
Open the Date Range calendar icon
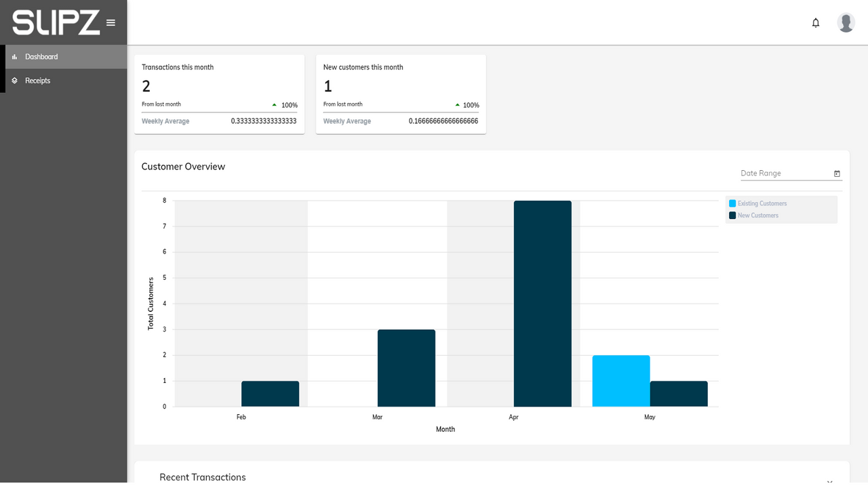pos(837,174)
